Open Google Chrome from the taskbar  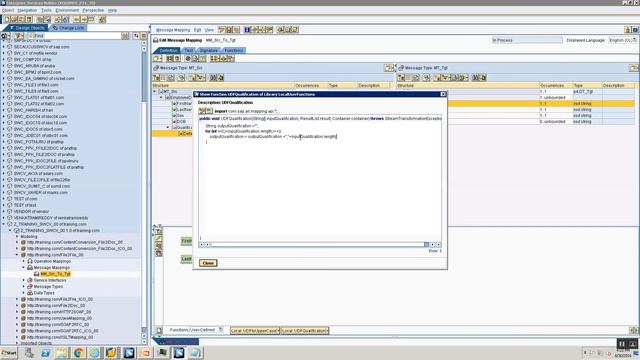(78, 353)
